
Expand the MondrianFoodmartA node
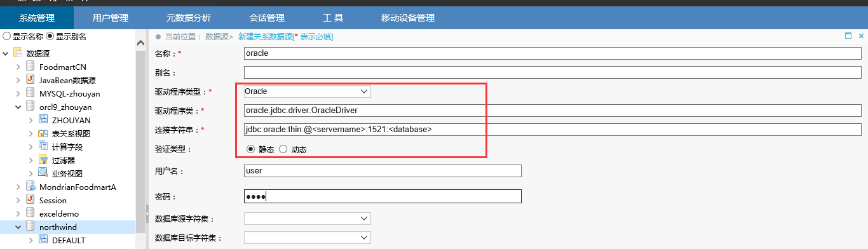pyautogui.click(x=18, y=187)
